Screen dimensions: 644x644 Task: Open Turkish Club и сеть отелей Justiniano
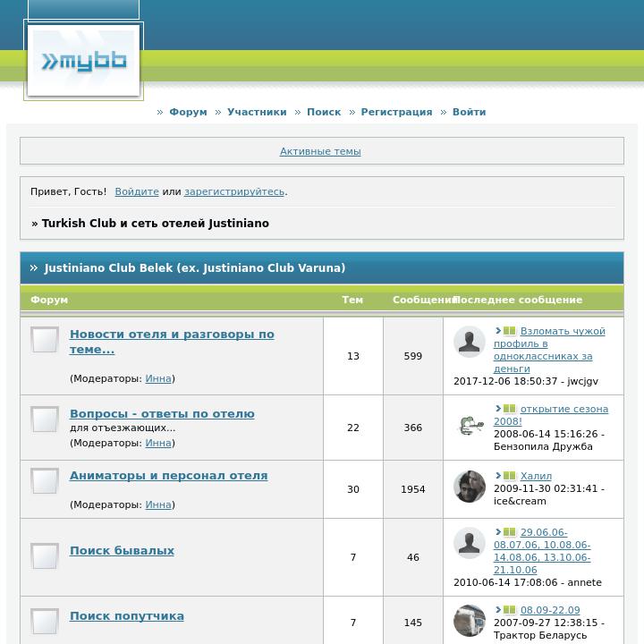point(156,223)
